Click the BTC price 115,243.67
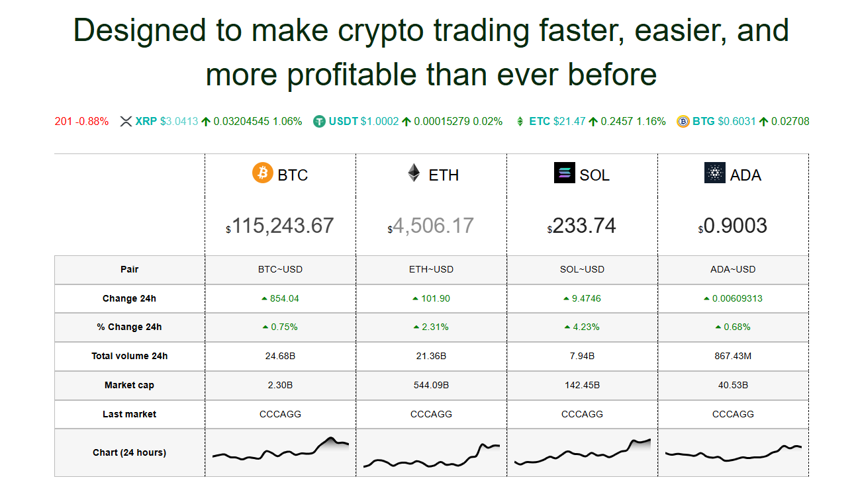 (x=283, y=226)
